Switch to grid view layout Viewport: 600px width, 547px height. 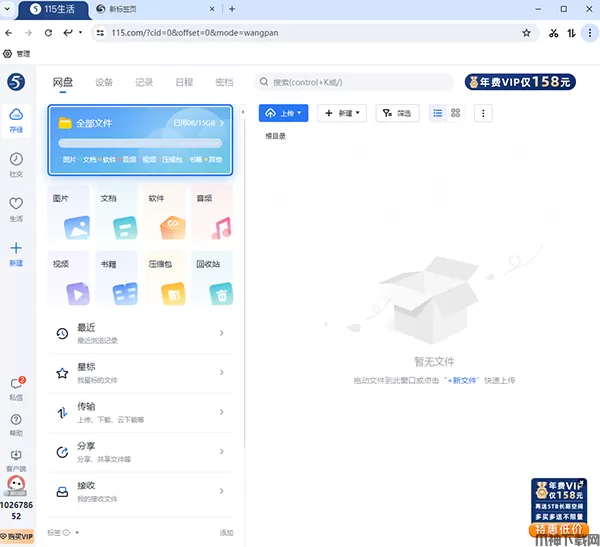coord(456,113)
